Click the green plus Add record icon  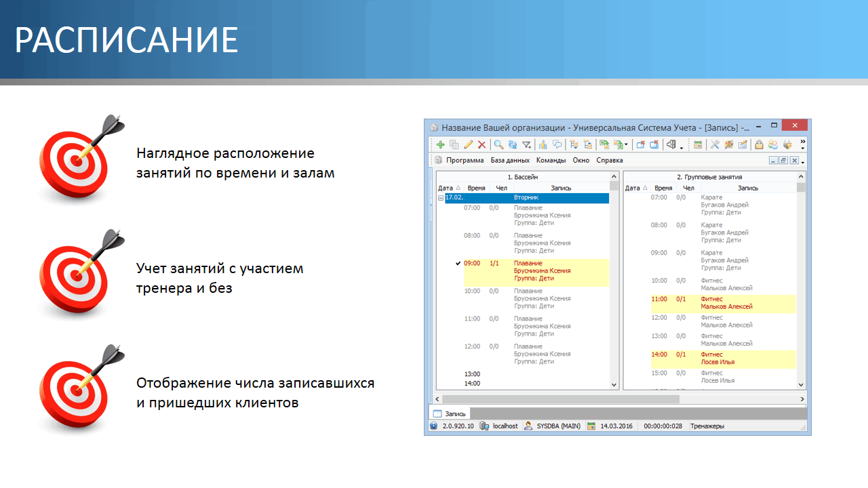click(x=440, y=144)
